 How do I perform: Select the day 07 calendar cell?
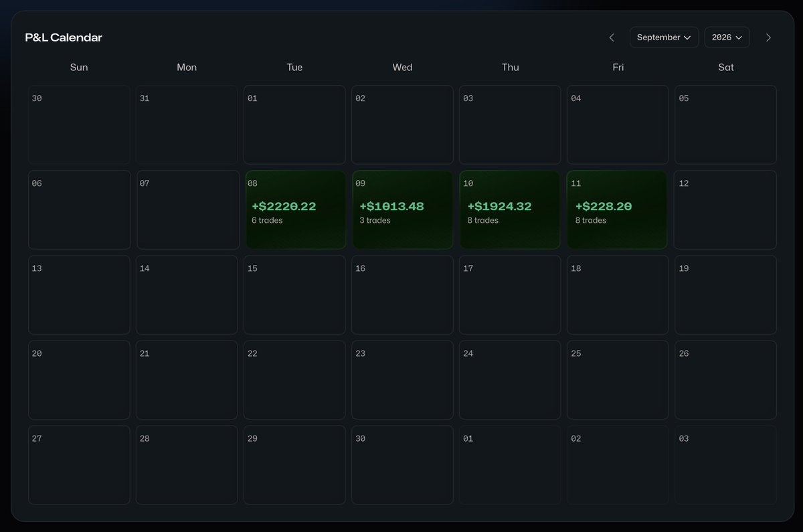tap(187, 210)
